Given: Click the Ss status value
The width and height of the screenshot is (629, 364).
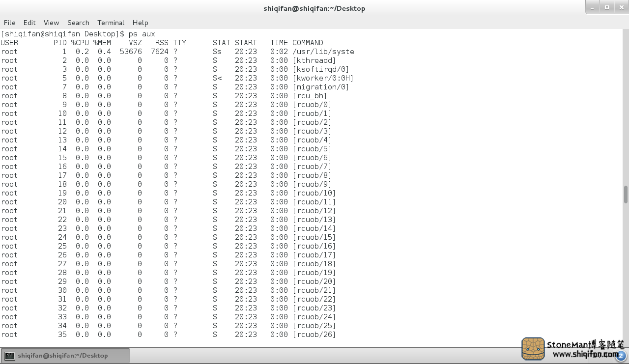Looking at the screenshot, I should tap(217, 52).
